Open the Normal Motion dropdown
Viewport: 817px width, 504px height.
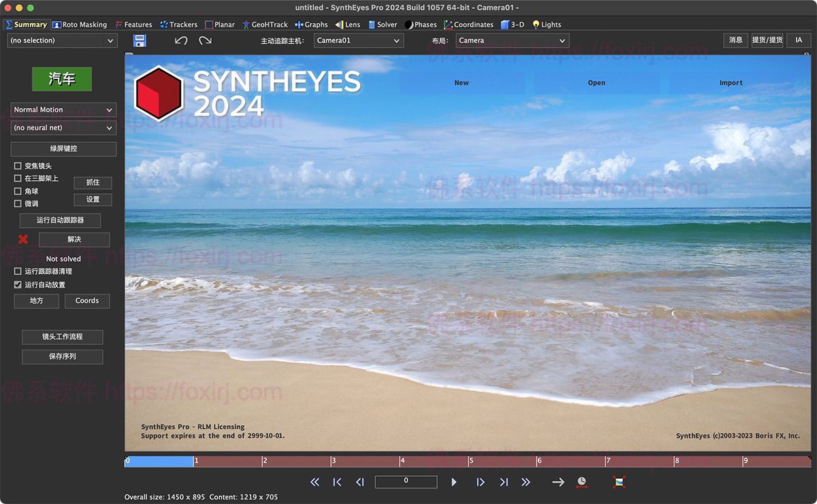click(63, 110)
